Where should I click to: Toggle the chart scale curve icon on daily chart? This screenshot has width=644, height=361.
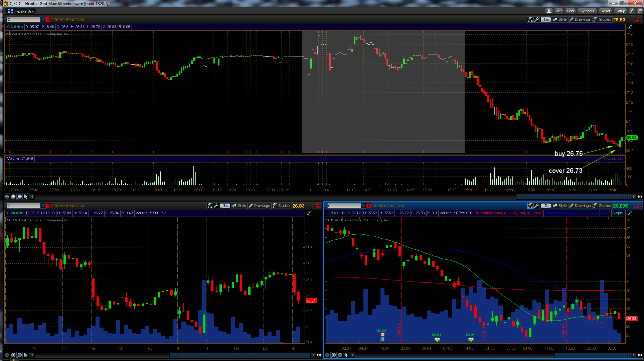click(630, 213)
